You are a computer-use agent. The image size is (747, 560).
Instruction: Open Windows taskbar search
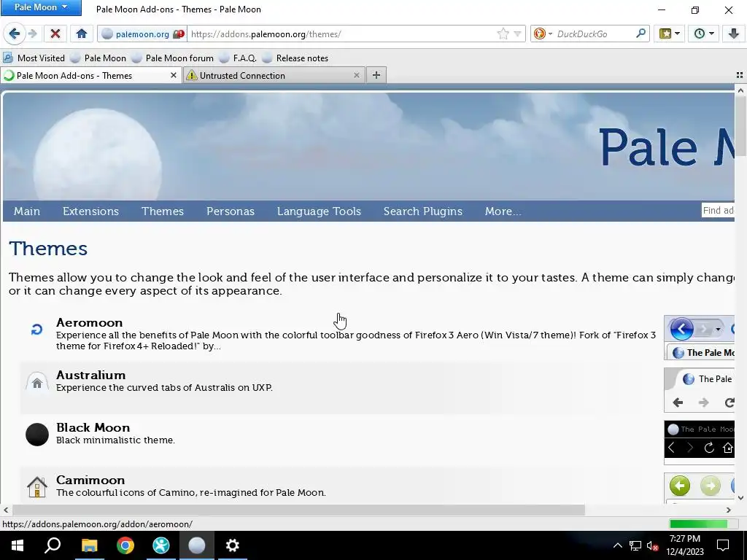(53, 545)
